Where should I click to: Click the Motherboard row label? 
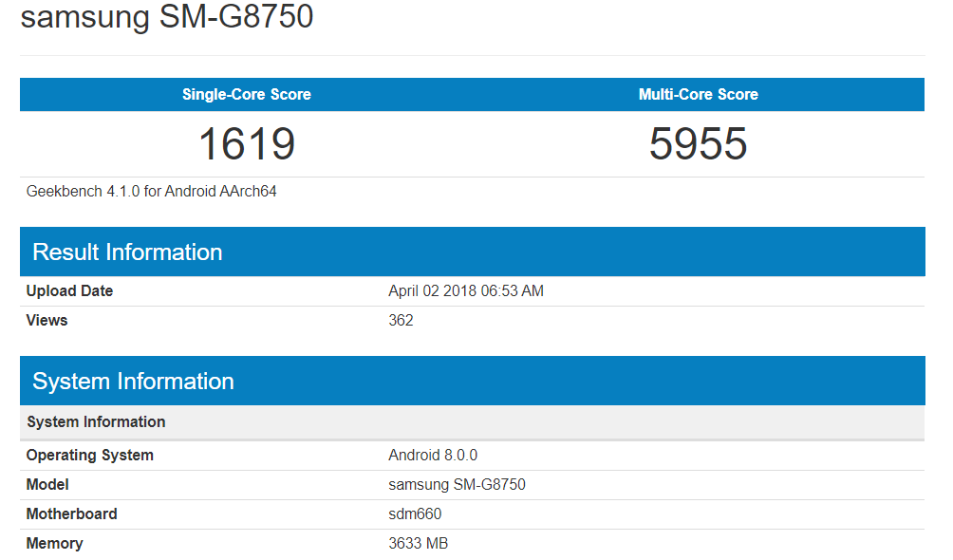tap(71, 513)
